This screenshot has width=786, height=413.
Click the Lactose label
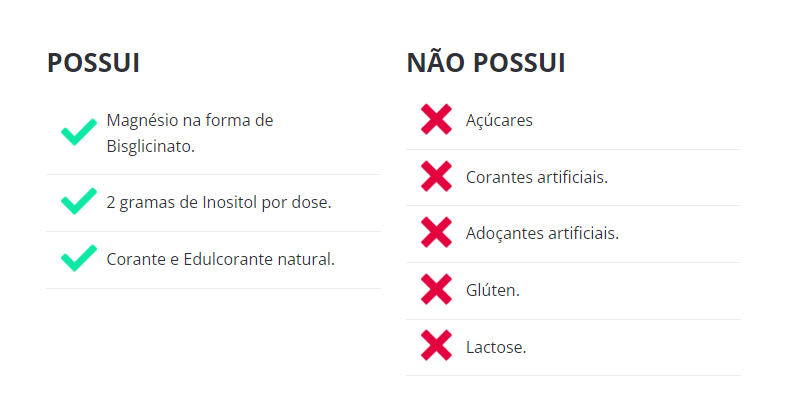[x=495, y=347]
